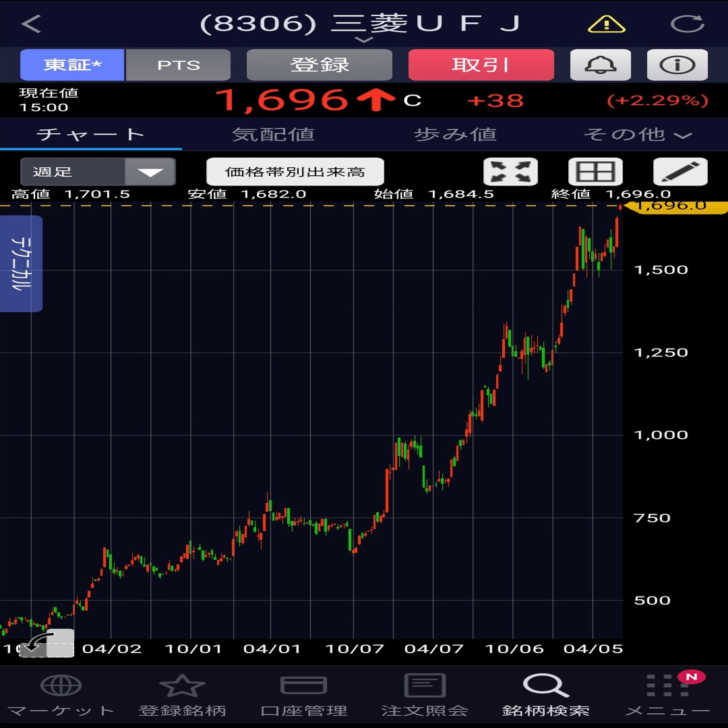Open the 週足 period dropdown
Image resolution: width=728 pixels, height=728 pixels.
pyautogui.click(x=98, y=172)
